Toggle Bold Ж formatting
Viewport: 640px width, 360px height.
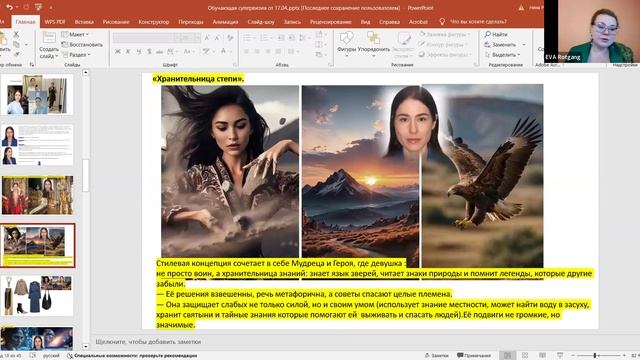[x=118, y=51]
